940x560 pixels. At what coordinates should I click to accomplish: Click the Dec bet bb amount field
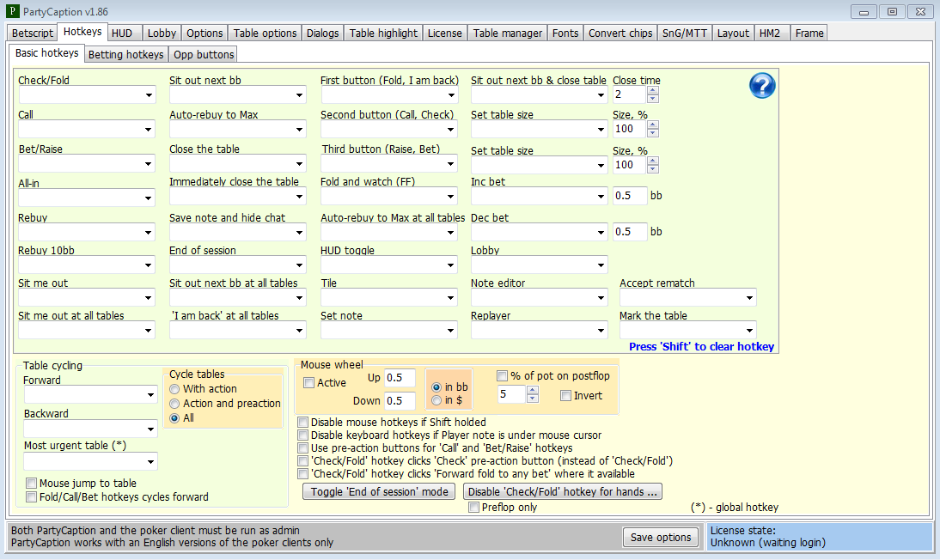[630, 231]
